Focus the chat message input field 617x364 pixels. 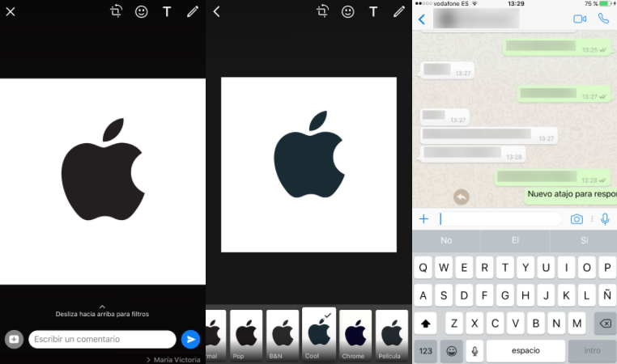(499, 219)
